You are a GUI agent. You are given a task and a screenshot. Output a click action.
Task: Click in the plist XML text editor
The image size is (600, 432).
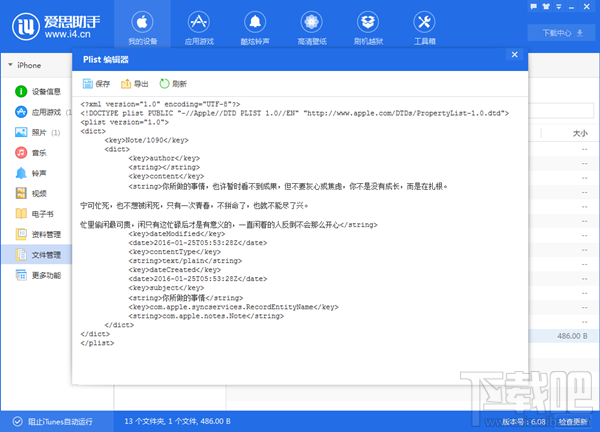pyautogui.click(x=300, y=240)
